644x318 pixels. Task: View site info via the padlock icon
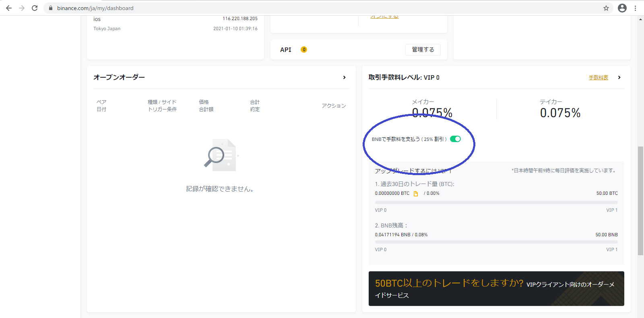point(51,8)
